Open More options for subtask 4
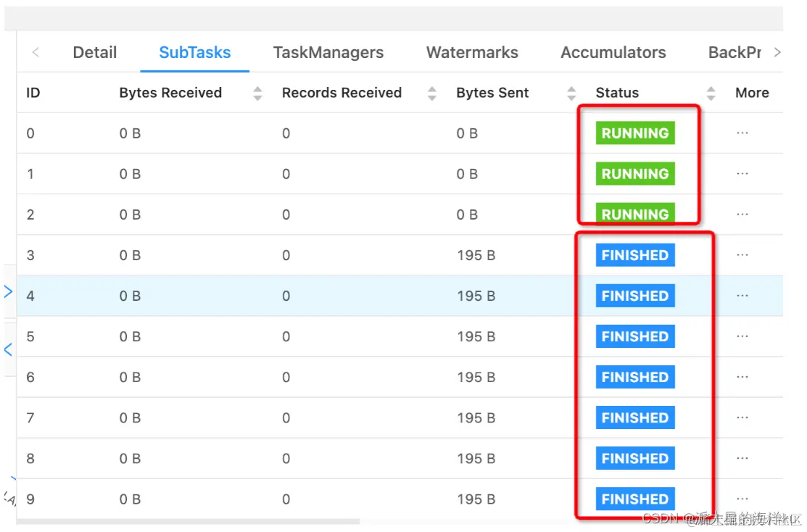The image size is (807, 532). click(742, 296)
